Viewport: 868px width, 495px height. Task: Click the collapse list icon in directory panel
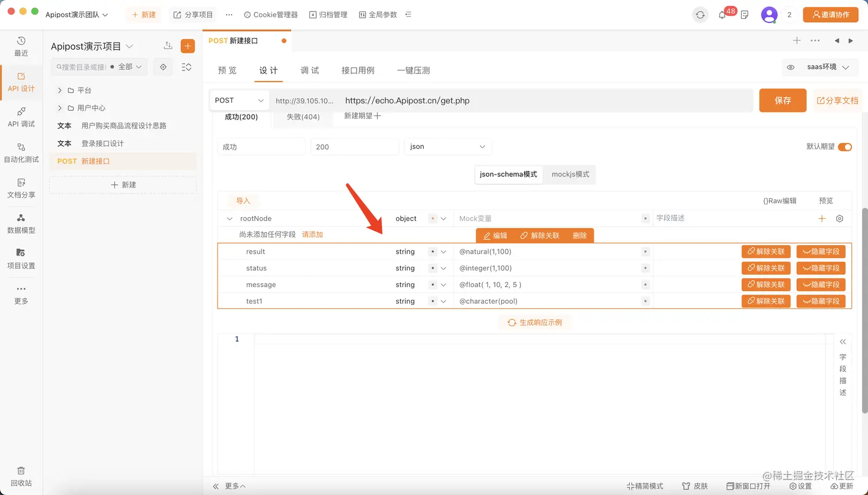click(x=187, y=67)
